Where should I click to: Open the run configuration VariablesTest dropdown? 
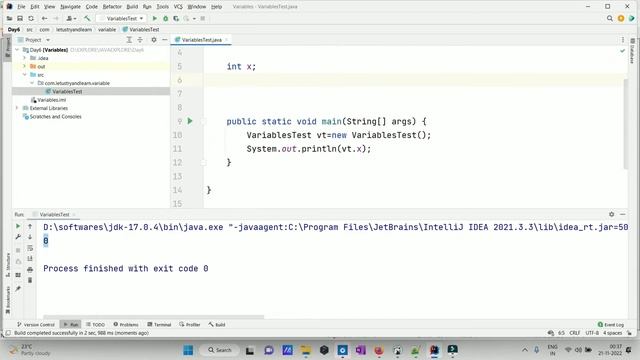pyautogui.click(x=121, y=18)
